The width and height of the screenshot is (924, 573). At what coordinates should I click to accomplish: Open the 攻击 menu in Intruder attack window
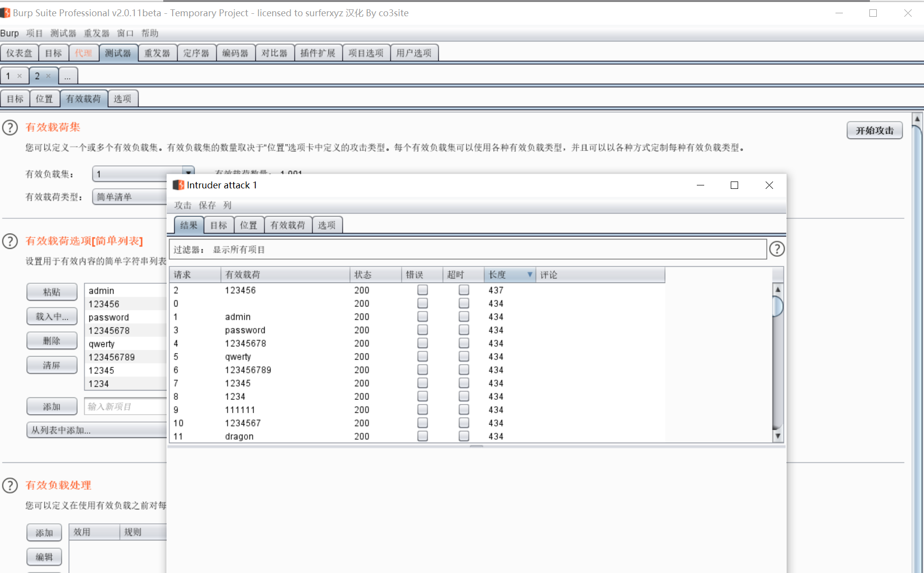coord(182,205)
